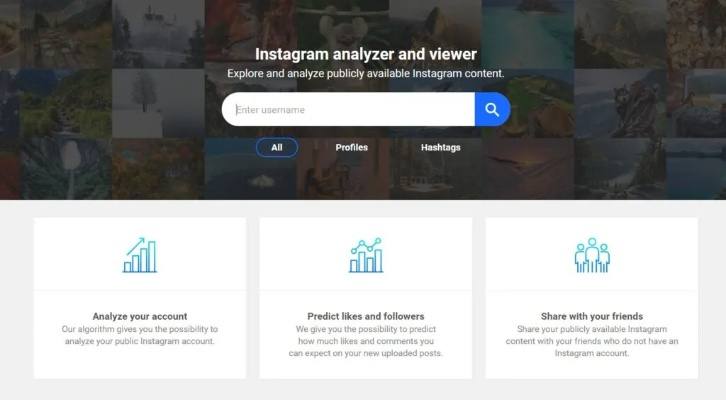Select the All search filter
726x400 pixels.
[x=276, y=147]
